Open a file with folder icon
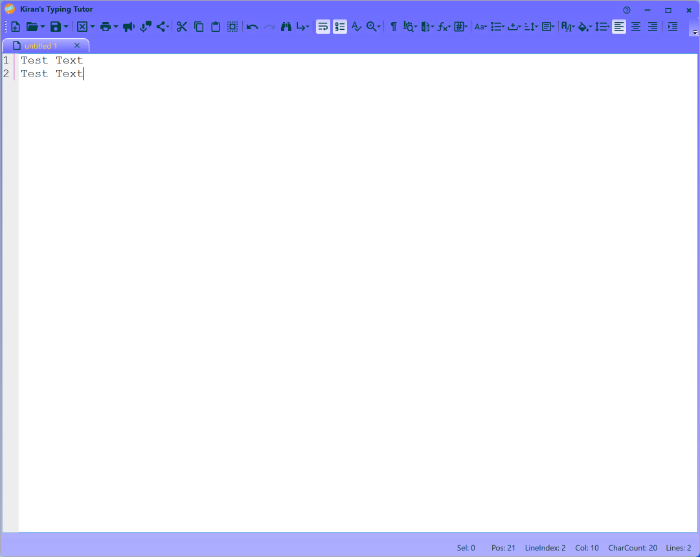Image resolution: width=700 pixels, height=557 pixels. click(x=32, y=27)
